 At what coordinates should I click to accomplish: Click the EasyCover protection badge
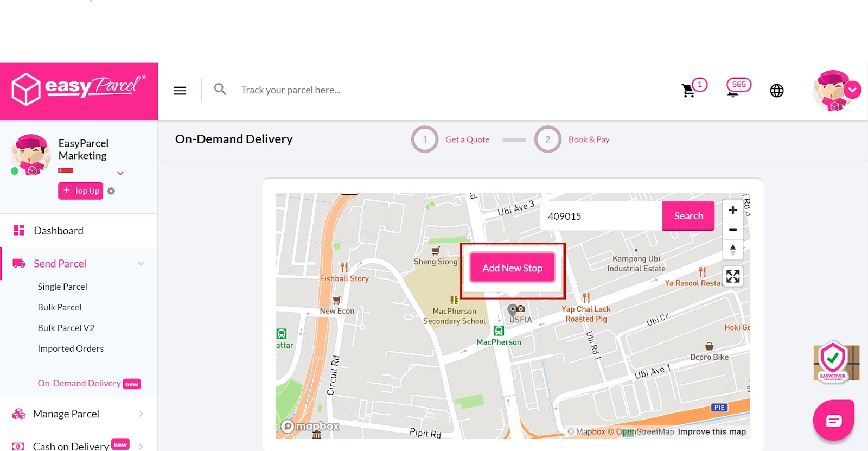[x=835, y=362]
